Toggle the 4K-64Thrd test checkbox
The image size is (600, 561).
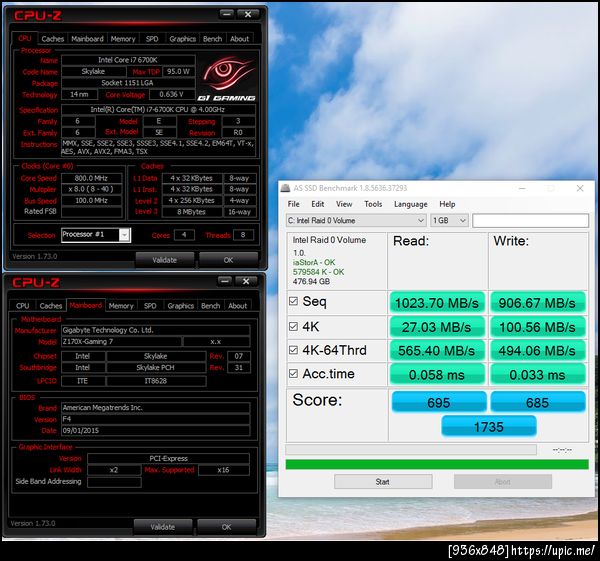click(x=293, y=350)
